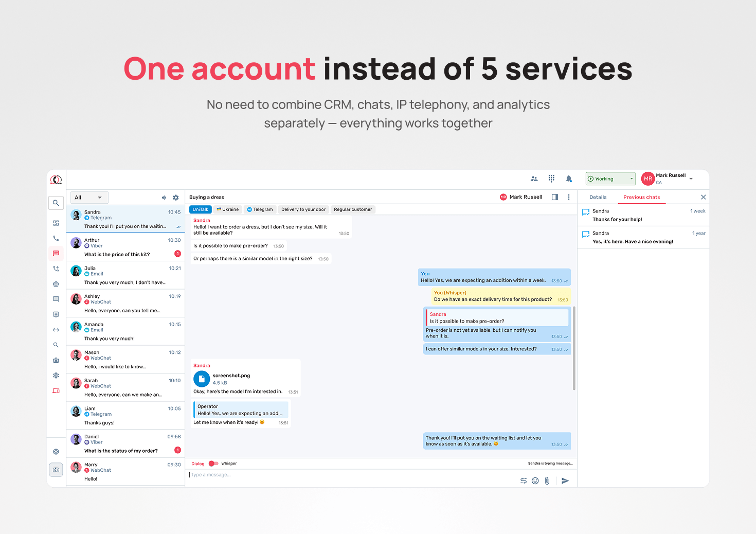
Task: Open the boxed search icon atop the sidebar
Action: click(56, 203)
